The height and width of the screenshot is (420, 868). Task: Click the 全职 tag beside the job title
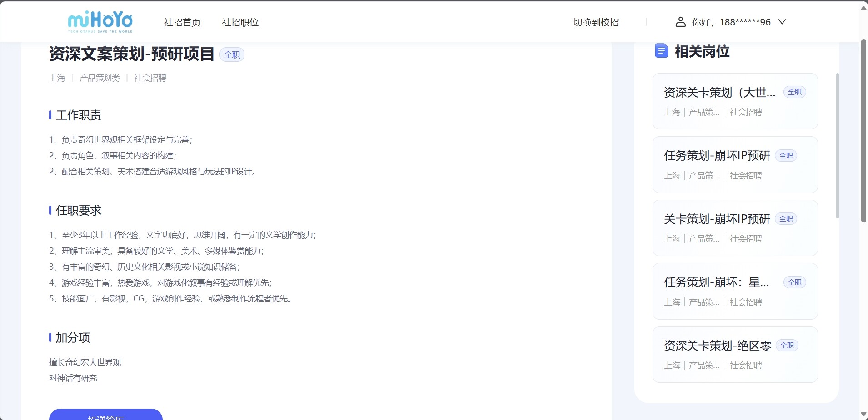coord(232,54)
